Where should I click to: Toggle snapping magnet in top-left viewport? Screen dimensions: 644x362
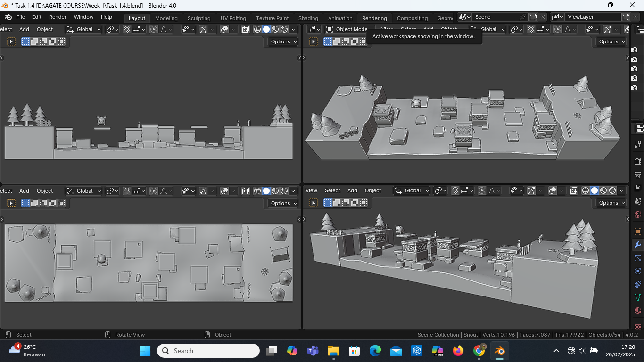[127, 29]
